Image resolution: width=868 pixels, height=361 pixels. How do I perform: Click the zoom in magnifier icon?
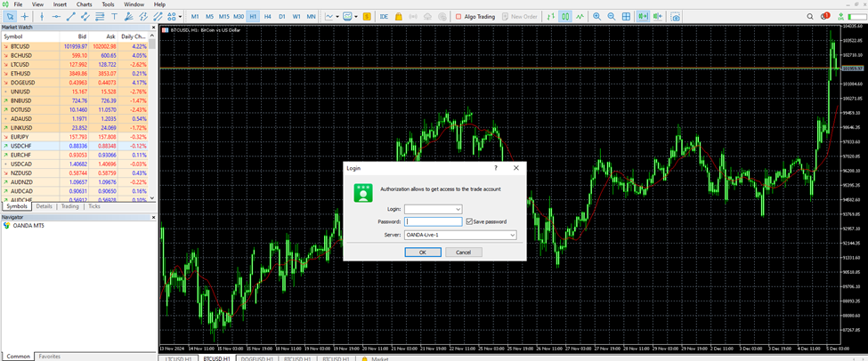click(596, 17)
